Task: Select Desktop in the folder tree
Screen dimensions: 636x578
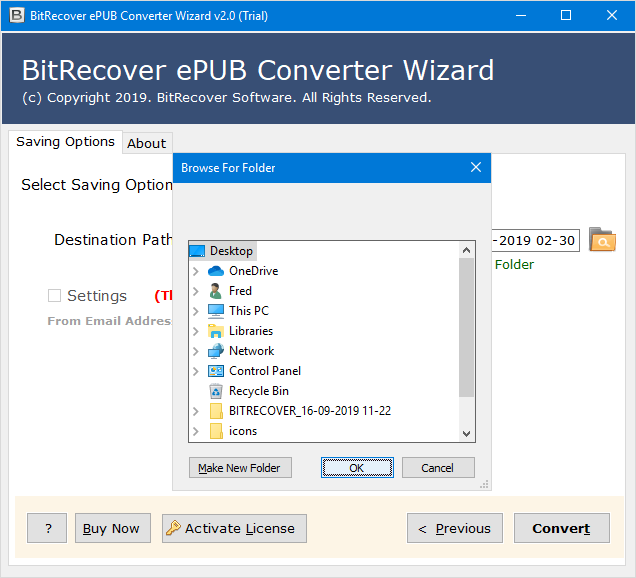Action: click(231, 251)
